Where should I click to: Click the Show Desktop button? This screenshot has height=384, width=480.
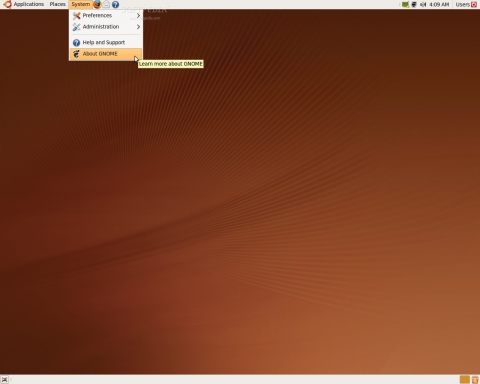pyautogui.click(x=5, y=379)
